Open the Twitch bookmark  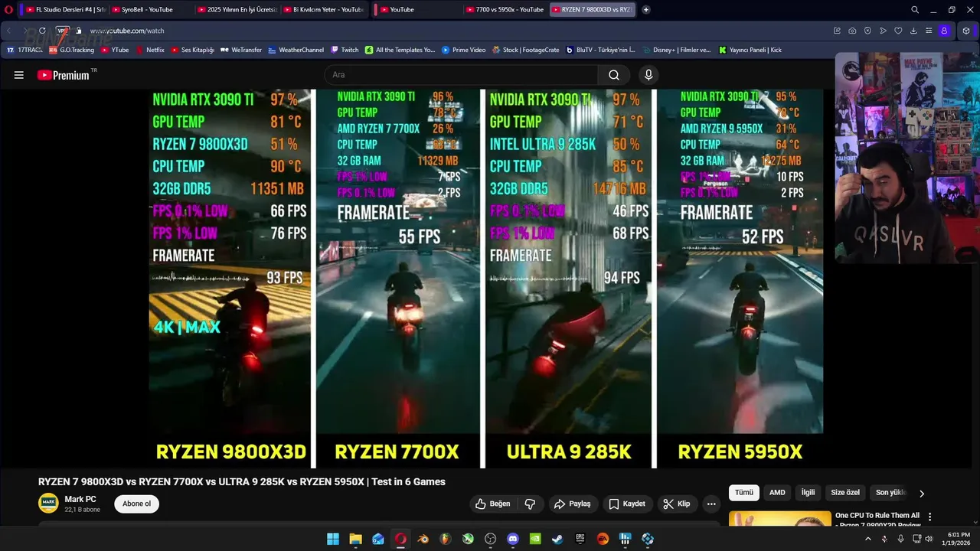(345, 50)
